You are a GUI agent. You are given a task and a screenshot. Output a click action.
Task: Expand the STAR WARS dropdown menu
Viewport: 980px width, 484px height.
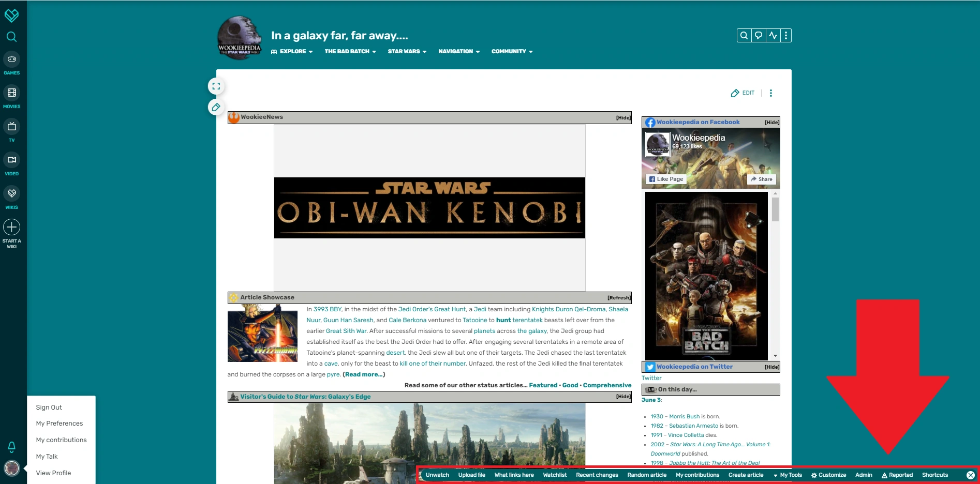pos(407,52)
